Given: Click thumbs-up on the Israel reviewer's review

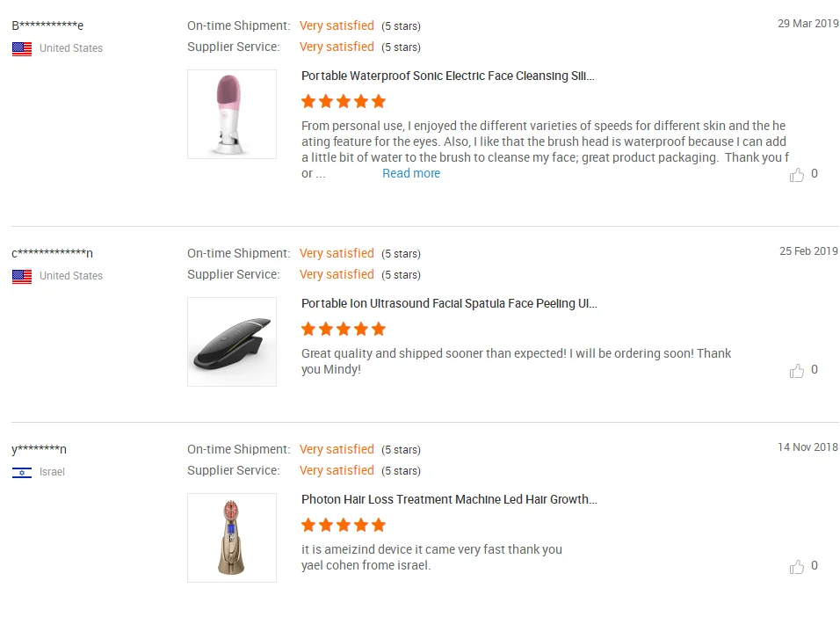Looking at the screenshot, I should [x=797, y=567].
